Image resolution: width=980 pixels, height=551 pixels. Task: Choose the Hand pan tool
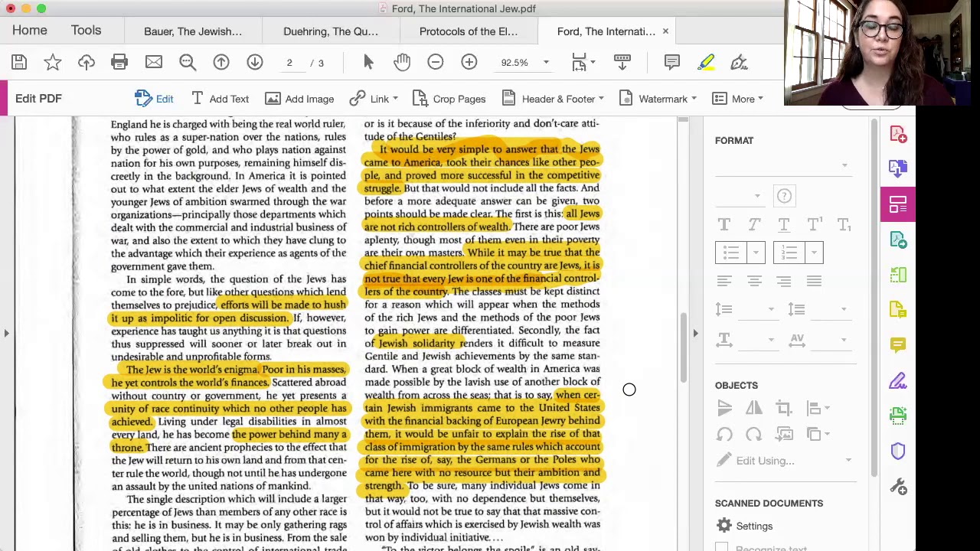402,63
